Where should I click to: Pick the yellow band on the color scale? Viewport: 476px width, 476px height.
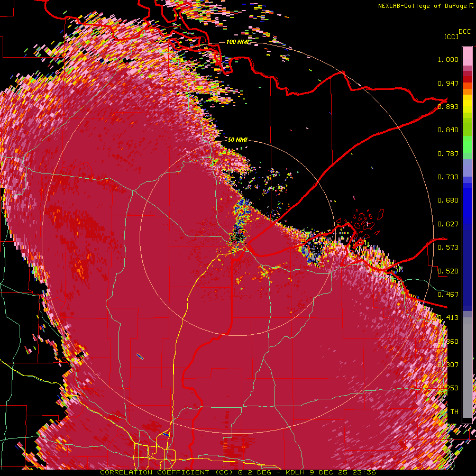coord(467,104)
